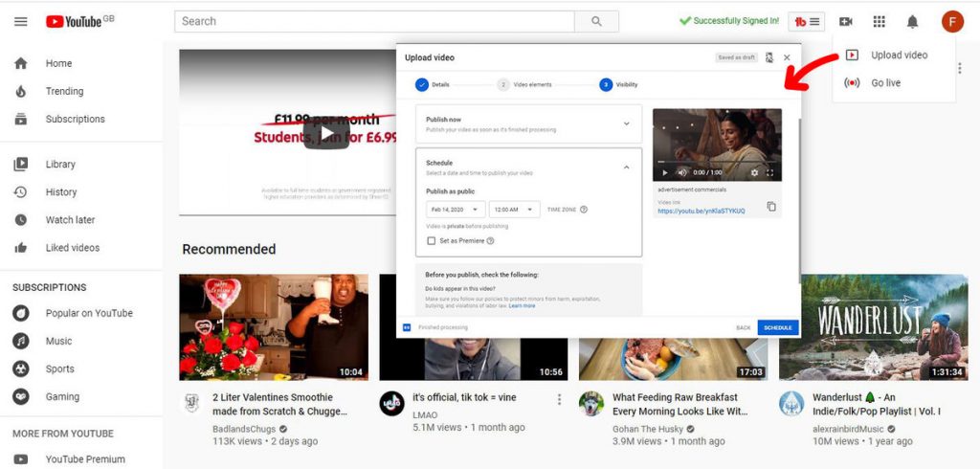Image resolution: width=980 pixels, height=469 pixels.
Task: Choose Upload video from create menu
Action: pyautogui.click(x=894, y=55)
